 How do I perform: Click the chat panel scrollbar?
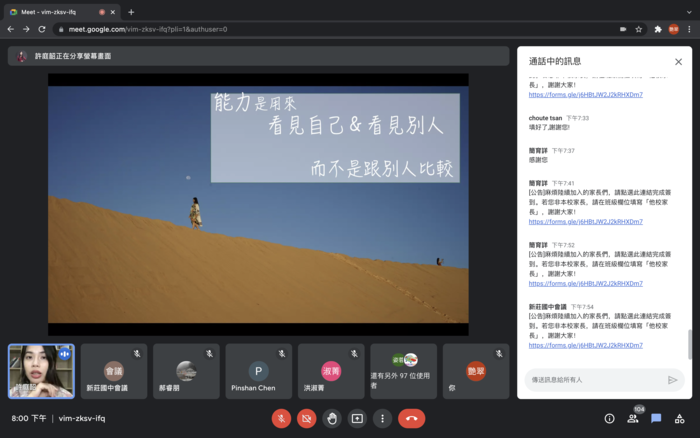click(690, 344)
